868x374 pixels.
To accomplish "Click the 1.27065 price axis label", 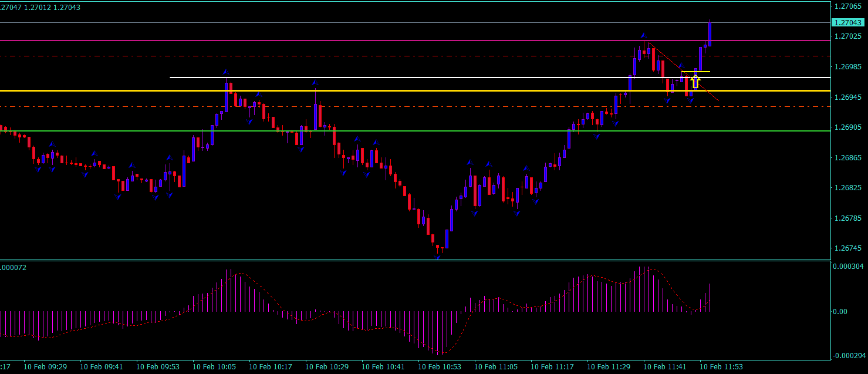I will (847, 6).
